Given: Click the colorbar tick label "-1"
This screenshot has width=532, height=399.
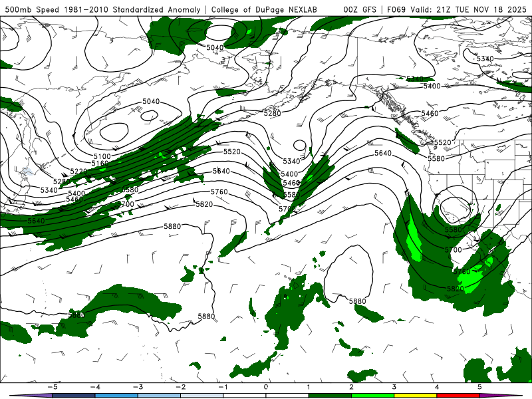Looking at the screenshot, I should [x=223, y=387].
